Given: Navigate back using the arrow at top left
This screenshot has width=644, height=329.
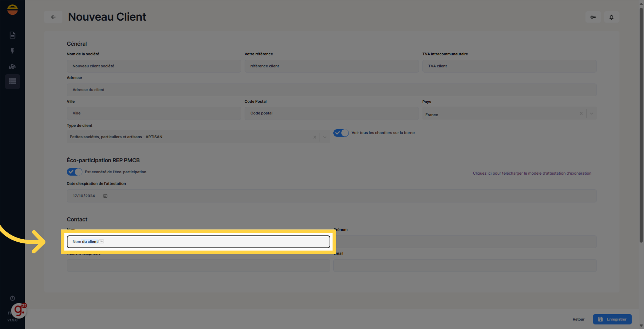Looking at the screenshot, I should (53, 17).
